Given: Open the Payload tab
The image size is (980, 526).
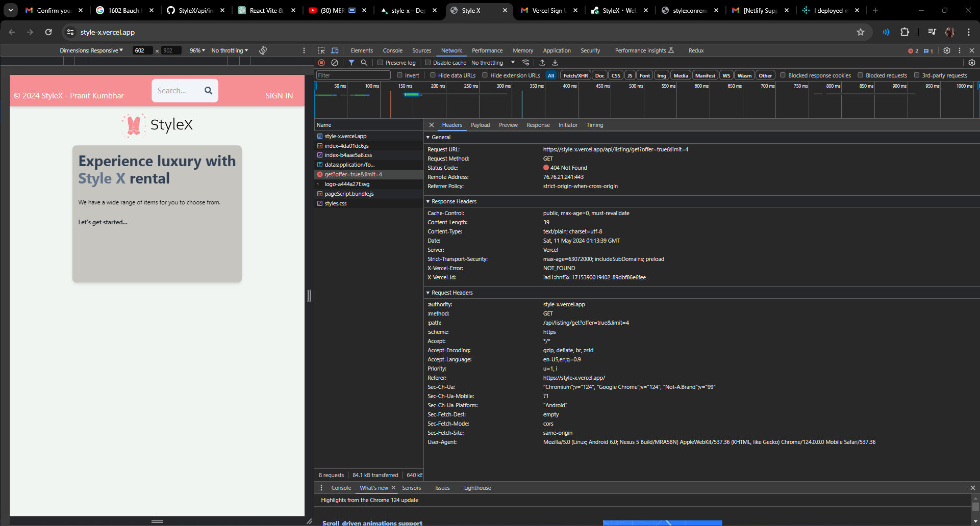Looking at the screenshot, I should tap(480, 125).
